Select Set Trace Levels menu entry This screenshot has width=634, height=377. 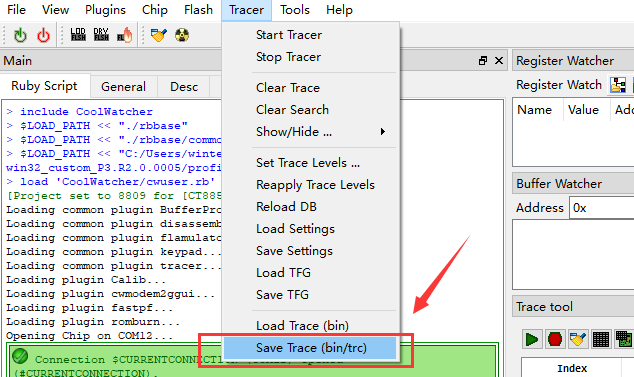point(308,163)
